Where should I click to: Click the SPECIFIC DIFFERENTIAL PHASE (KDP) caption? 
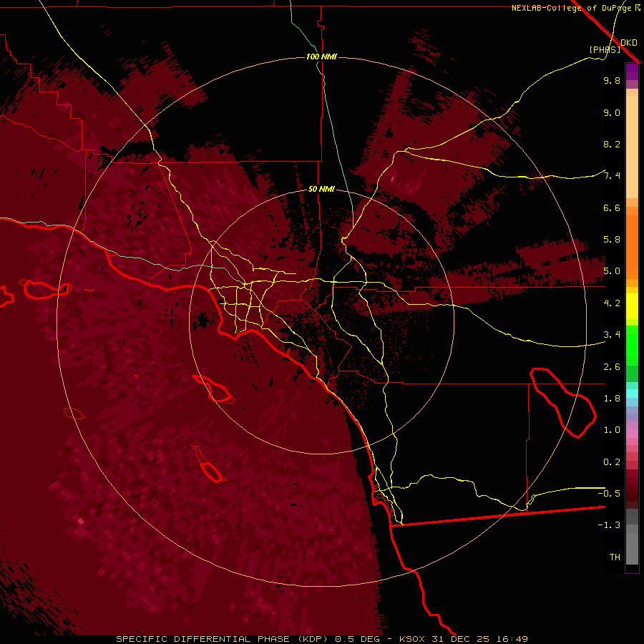pyautogui.click(x=223, y=639)
